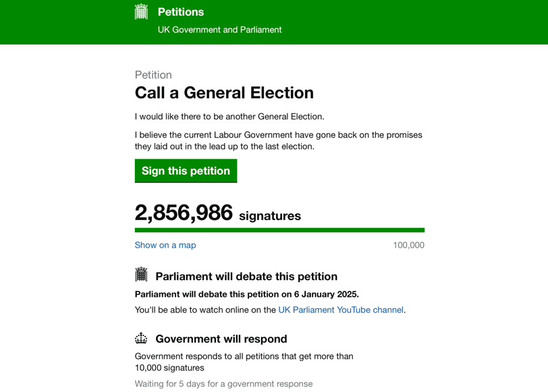Open the Petitions home link

[x=181, y=12]
